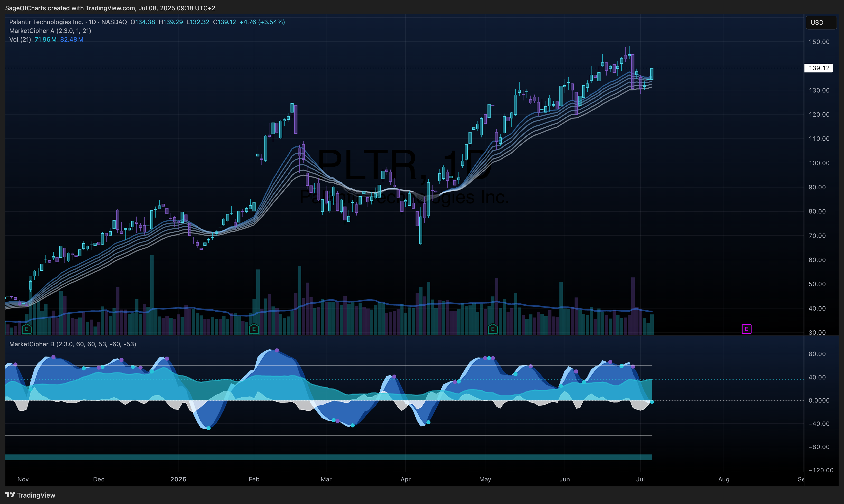Select the MarketCipher A indicator legend
This screenshot has height=504, width=844.
coord(50,31)
